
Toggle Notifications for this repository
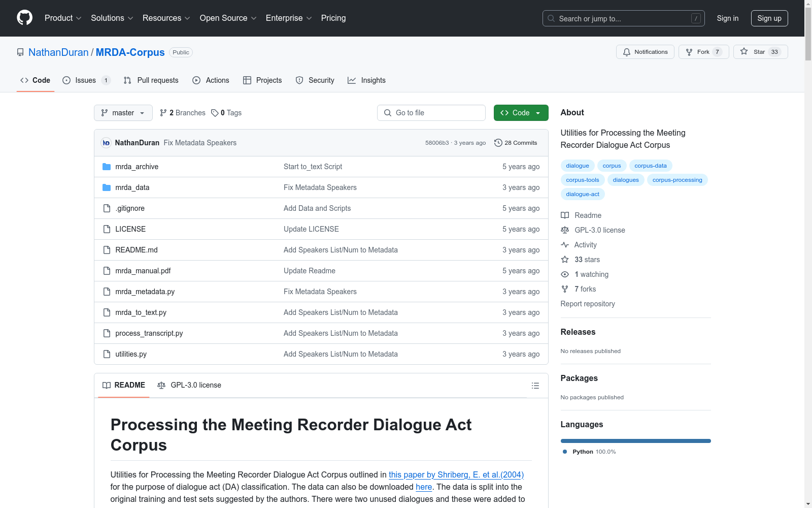tap(645, 52)
